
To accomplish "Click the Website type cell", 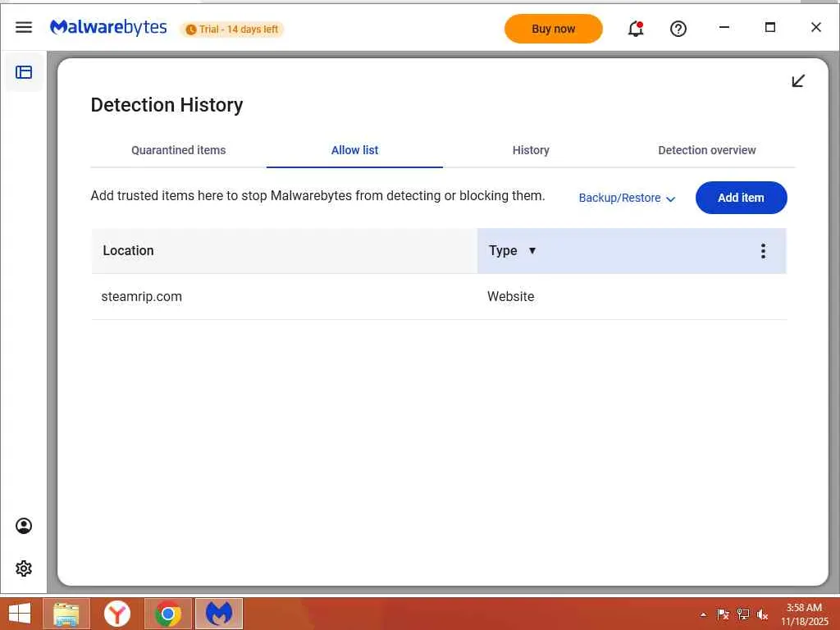I will 510,297.
